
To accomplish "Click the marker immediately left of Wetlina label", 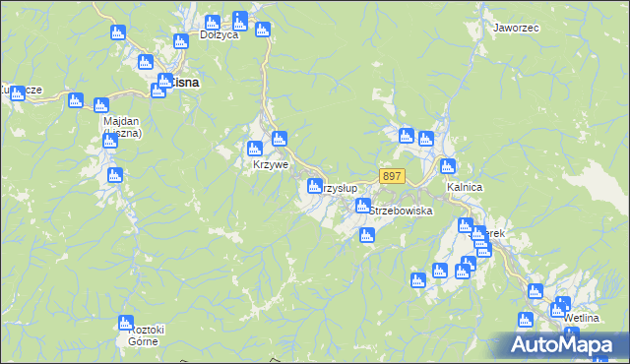I will point(557,310).
